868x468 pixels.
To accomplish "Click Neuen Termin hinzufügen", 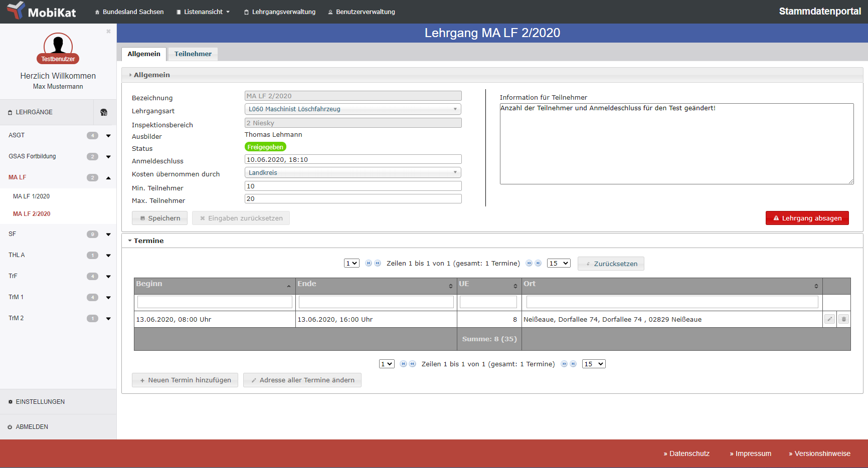I will (x=185, y=380).
